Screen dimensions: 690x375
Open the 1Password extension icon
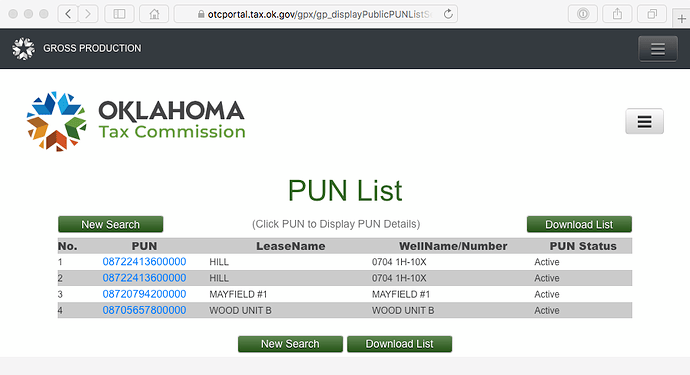coord(583,14)
